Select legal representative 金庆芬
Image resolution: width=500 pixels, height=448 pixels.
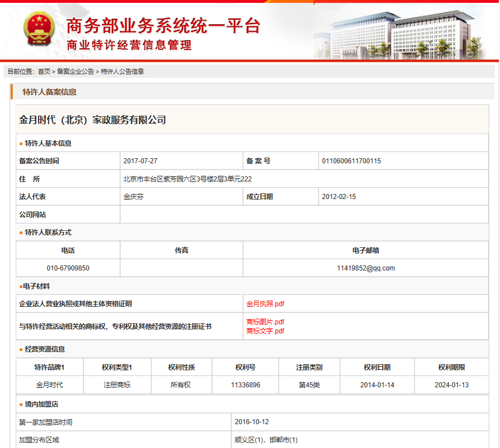(133, 197)
